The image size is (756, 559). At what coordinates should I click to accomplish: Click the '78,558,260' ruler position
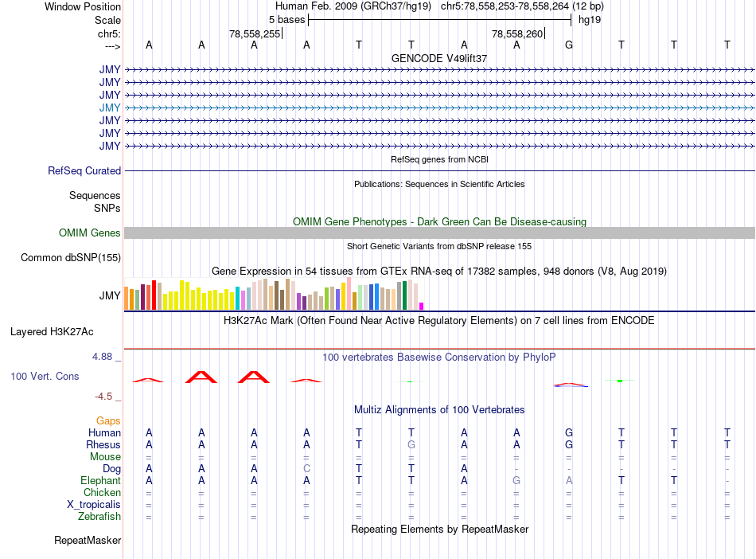[x=517, y=33]
